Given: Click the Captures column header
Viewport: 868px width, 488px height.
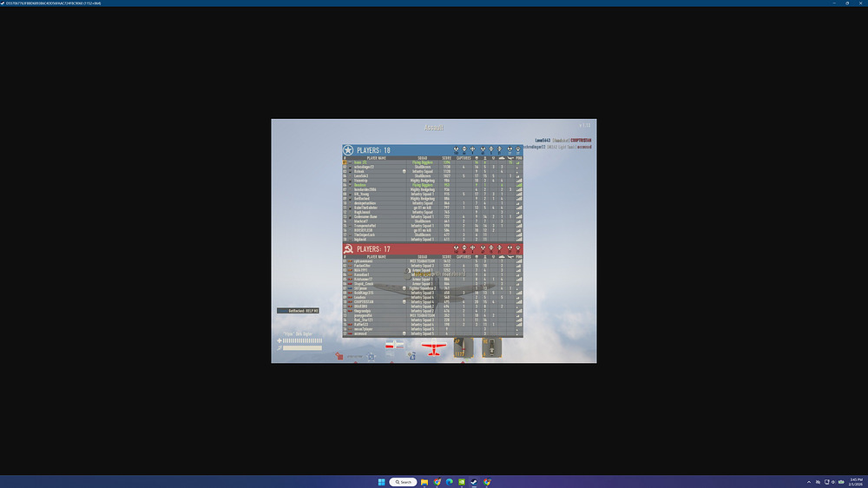Looking at the screenshot, I should click(x=464, y=158).
